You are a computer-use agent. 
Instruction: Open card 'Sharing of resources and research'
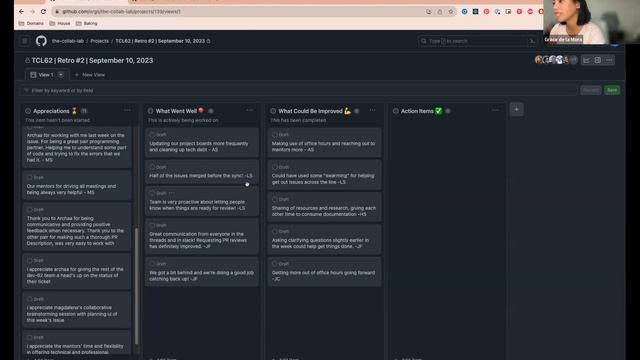click(324, 207)
